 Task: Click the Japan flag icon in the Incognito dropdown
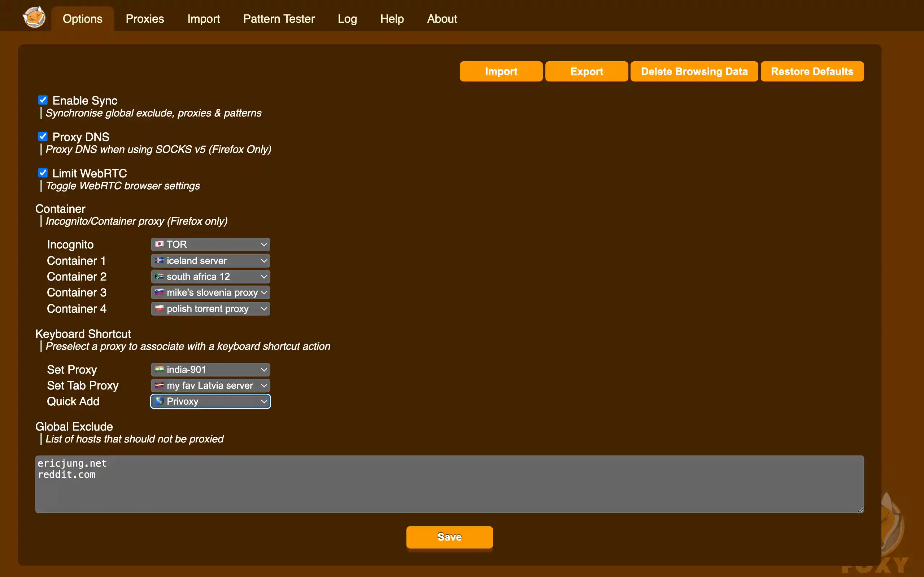[159, 244]
